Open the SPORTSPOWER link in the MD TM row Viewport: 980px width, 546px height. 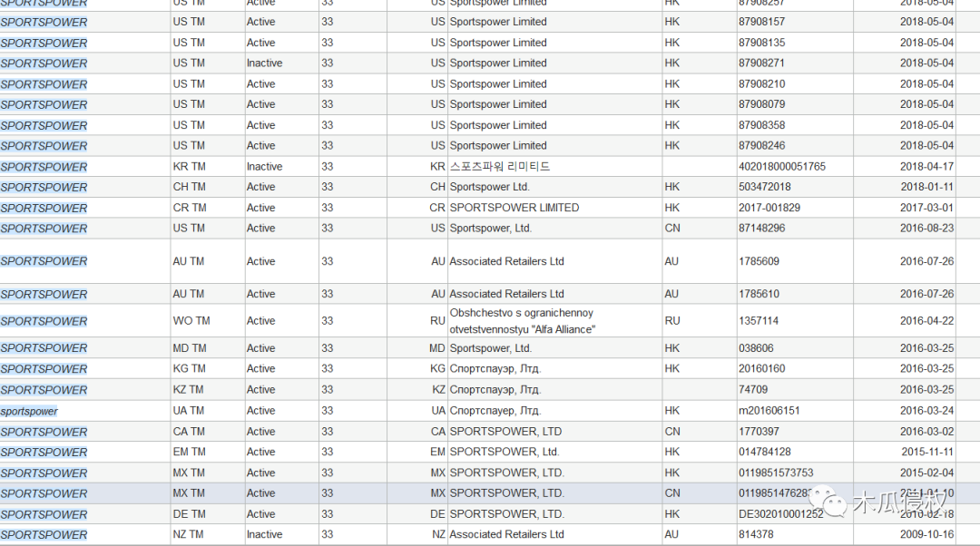(44, 348)
